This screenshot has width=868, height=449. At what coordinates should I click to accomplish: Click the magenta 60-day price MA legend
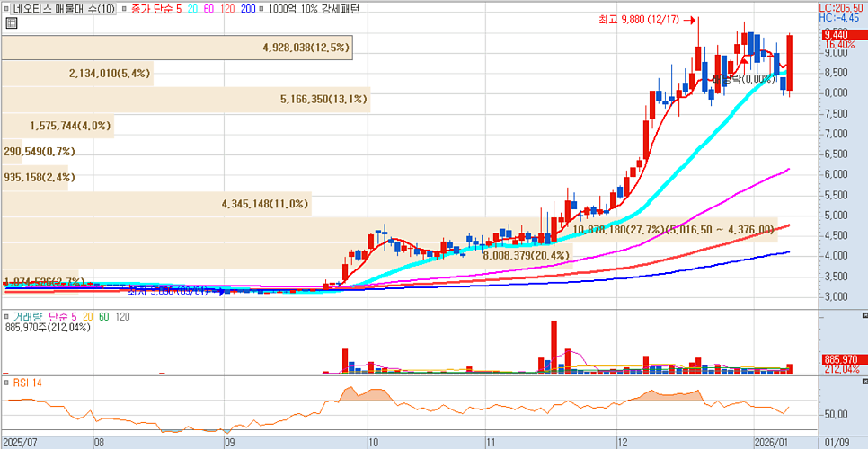tap(208, 9)
